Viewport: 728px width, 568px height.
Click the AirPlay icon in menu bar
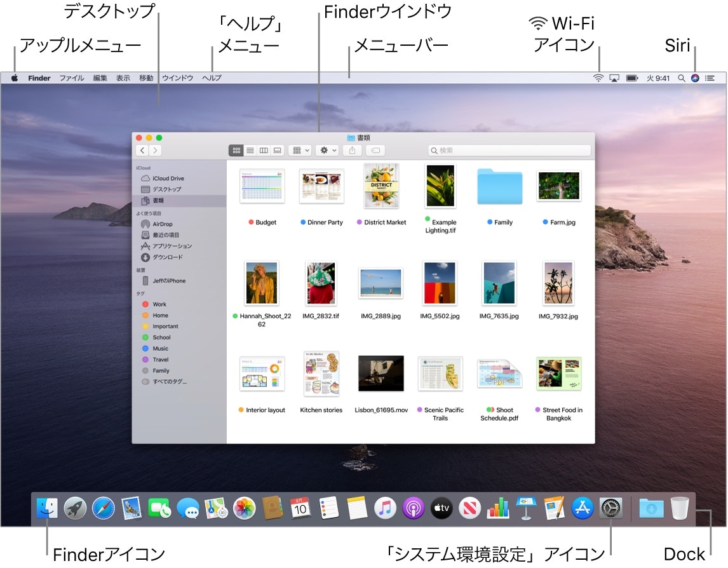coord(614,78)
